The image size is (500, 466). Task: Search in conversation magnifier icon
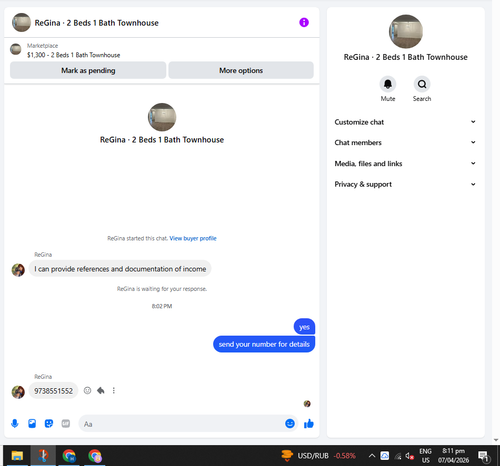(422, 84)
